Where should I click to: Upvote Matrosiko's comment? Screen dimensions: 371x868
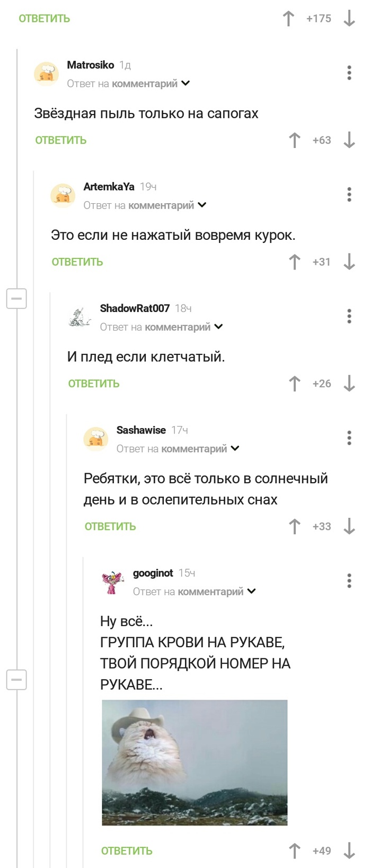click(295, 140)
